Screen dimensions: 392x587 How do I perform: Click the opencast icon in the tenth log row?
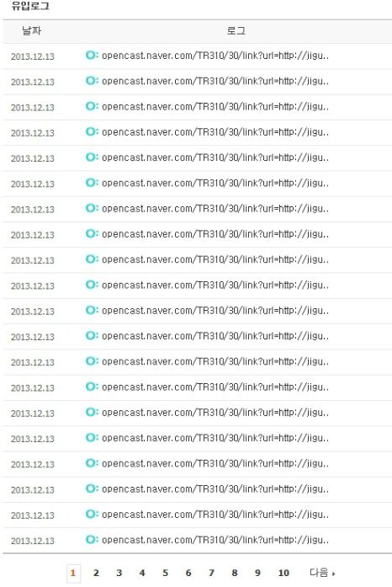92,284
